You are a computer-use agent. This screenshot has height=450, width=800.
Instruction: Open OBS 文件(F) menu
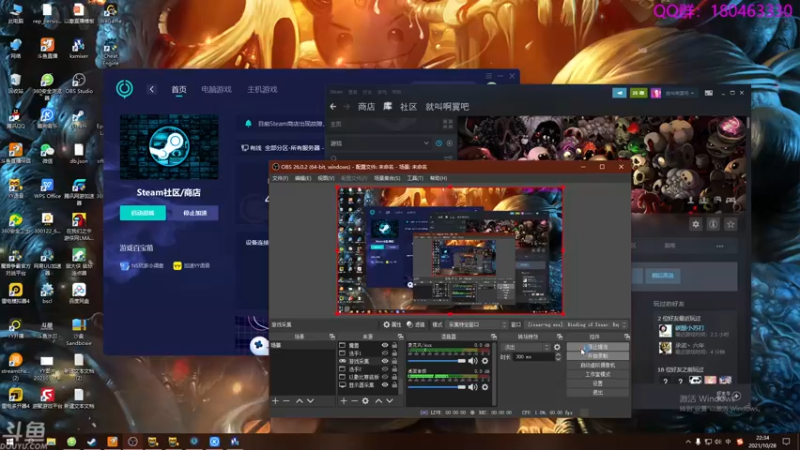point(280,178)
